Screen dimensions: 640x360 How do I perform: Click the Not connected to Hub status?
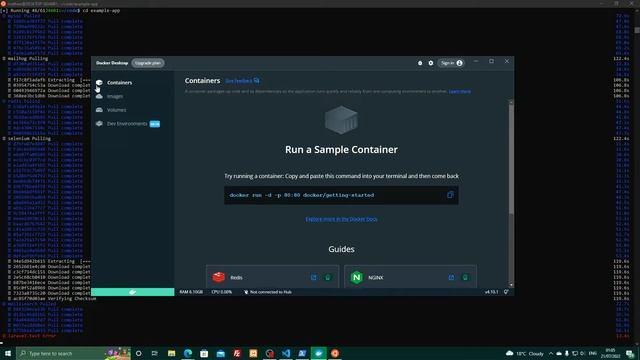tap(268, 292)
